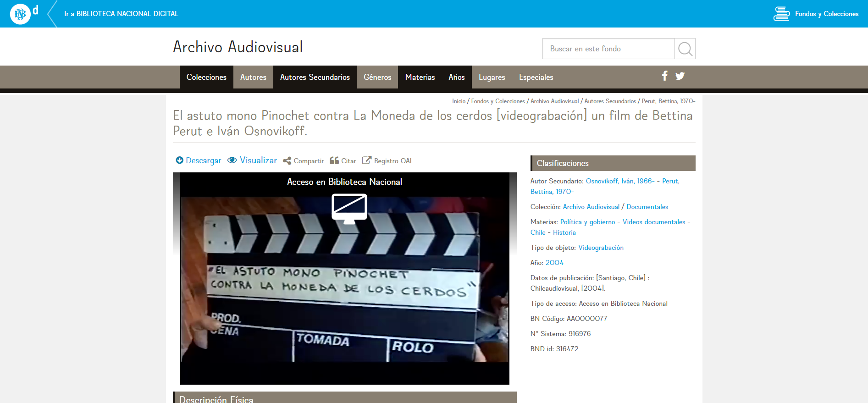Click the Biblioteca Nacional Digital logo
The width and height of the screenshot is (868, 403).
[20, 14]
